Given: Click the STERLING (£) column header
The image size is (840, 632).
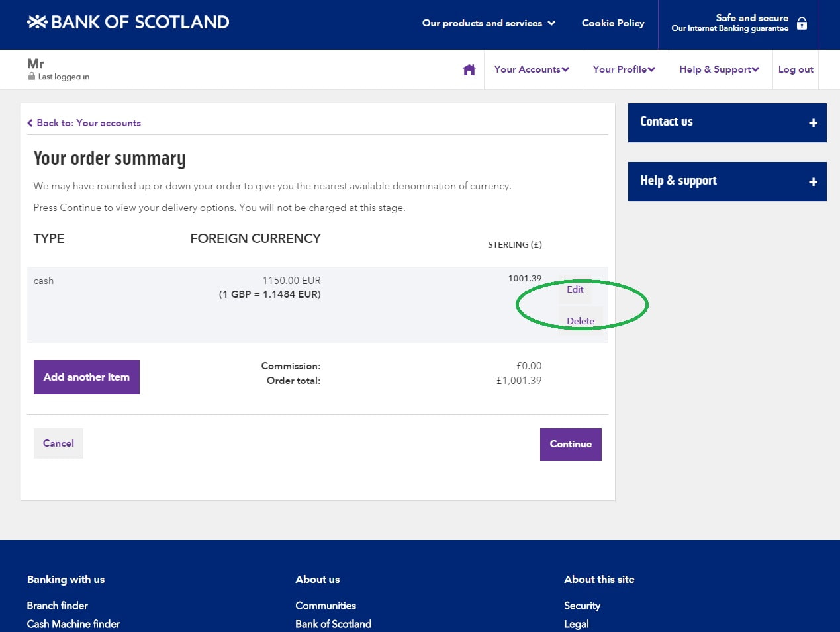Looking at the screenshot, I should [515, 245].
